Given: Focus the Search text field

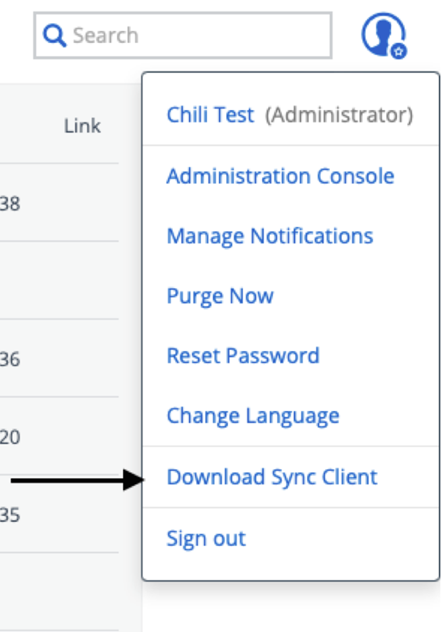Looking at the screenshot, I should (x=183, y=35).
